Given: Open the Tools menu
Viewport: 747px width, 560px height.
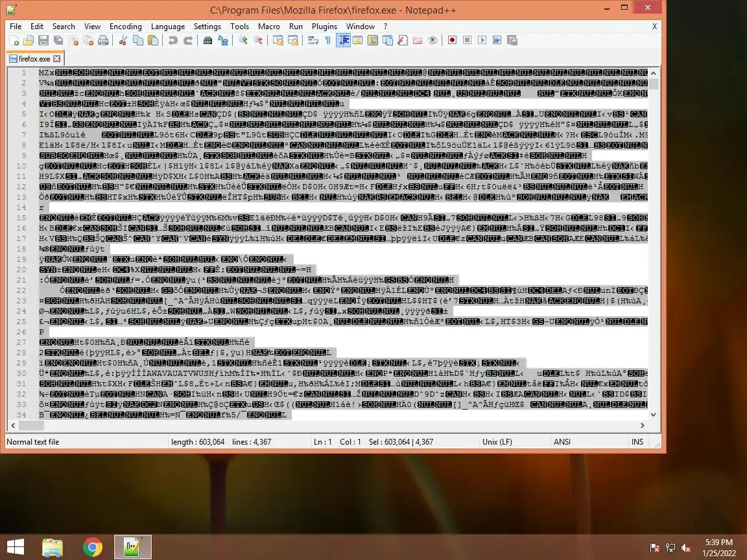Looking at the screenshot, I should [240, 27].
